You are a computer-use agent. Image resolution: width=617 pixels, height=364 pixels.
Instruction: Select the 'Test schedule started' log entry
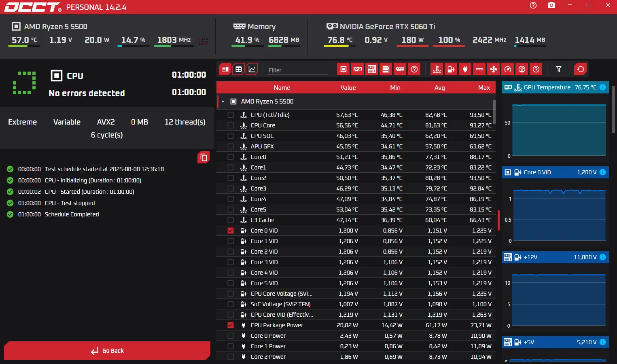pyautogui.click(x=104, y=169)
